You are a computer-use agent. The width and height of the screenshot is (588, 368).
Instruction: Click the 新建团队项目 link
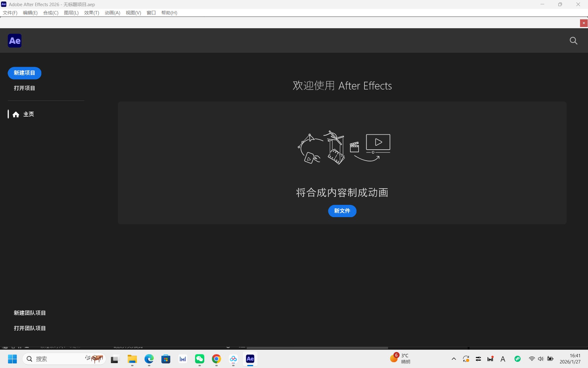coord(30,313)
